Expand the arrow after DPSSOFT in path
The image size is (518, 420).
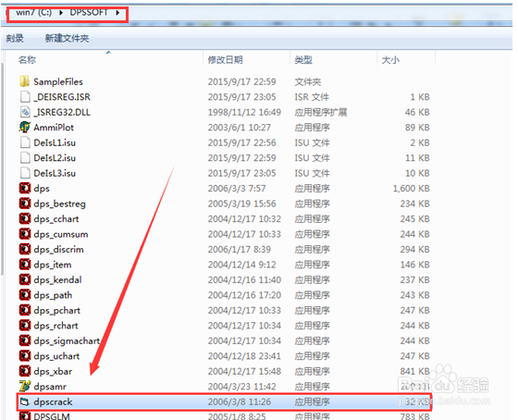117,13
